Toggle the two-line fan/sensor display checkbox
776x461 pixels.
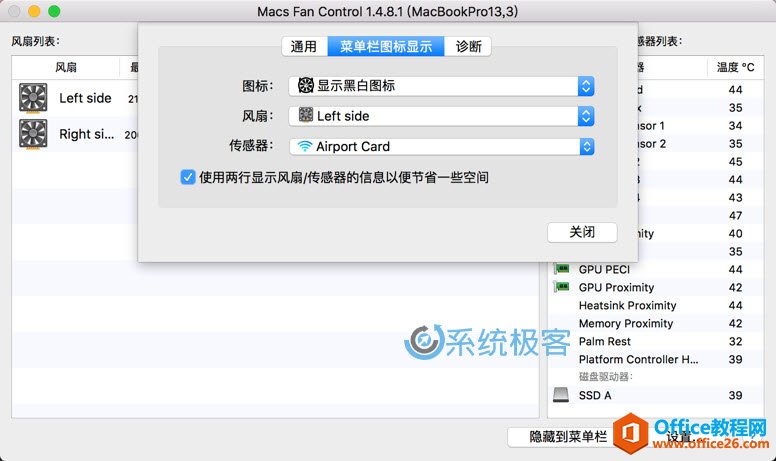pos(188,177)
